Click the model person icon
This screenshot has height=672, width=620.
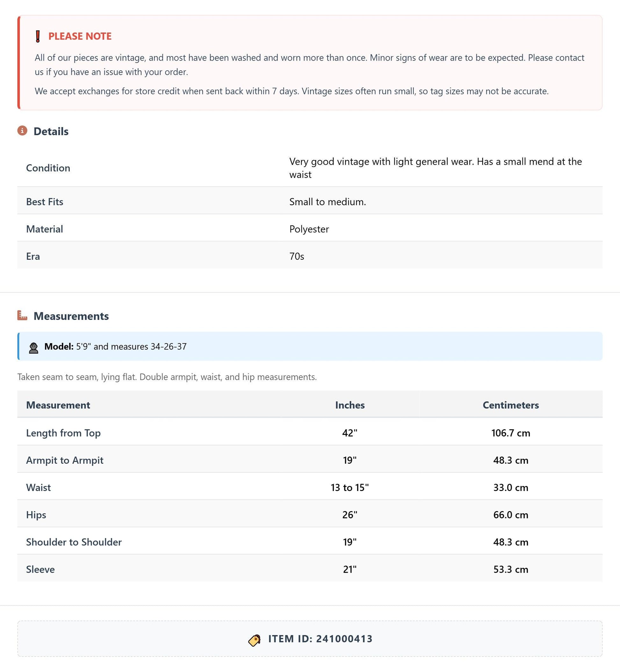(x=33, y=348)
